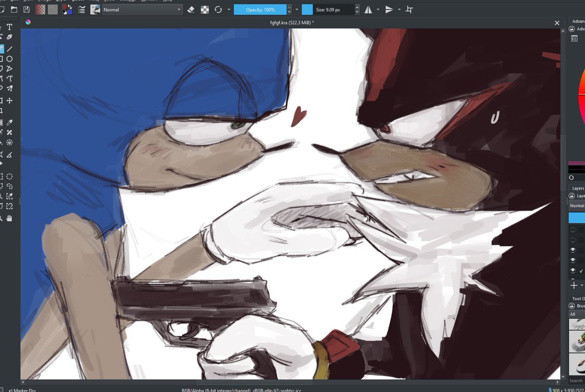Select the Polyline tool

[9, 69]
